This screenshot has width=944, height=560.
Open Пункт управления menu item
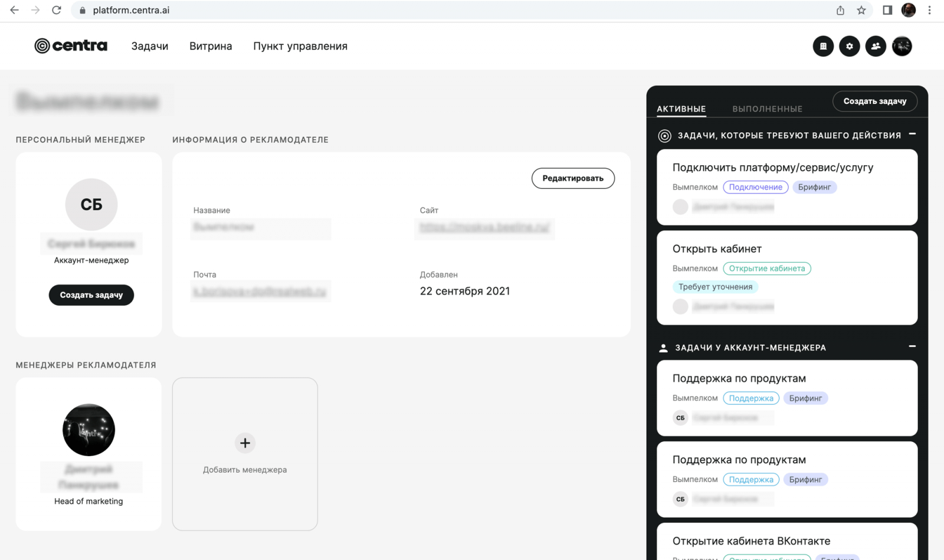pyautogui.click(x=300, y=46)
